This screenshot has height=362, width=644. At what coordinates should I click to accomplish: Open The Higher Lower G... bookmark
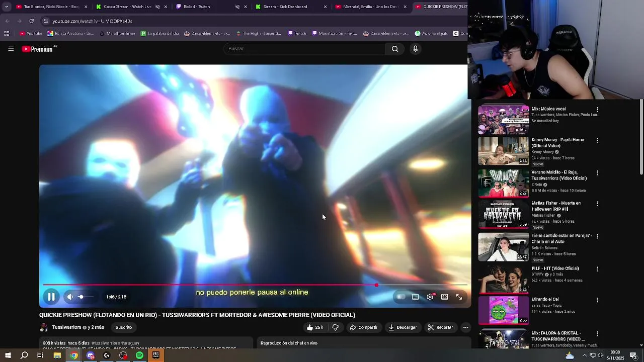pyautogui.click(x=258, y=34)
